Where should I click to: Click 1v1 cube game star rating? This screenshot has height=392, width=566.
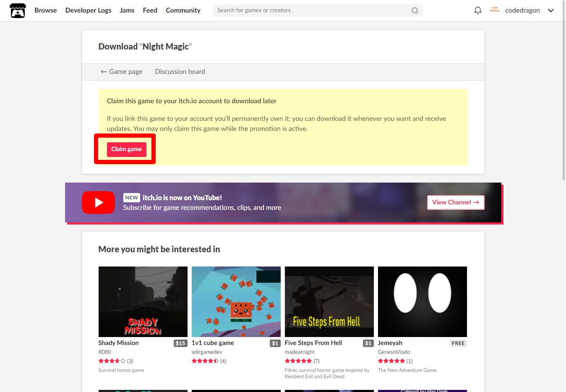[205, 361]
